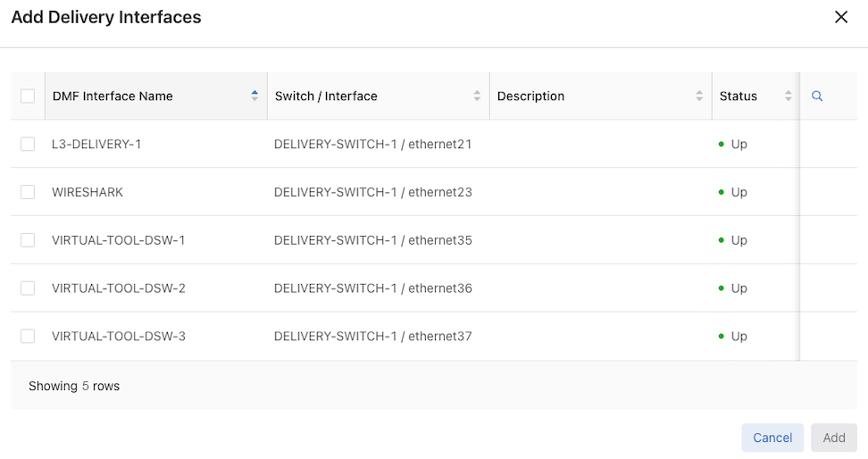Screen dimensions: 868x459
Task: Check the L3-DELIVERY-1 row checkbox
Action: tap(28, 144)
